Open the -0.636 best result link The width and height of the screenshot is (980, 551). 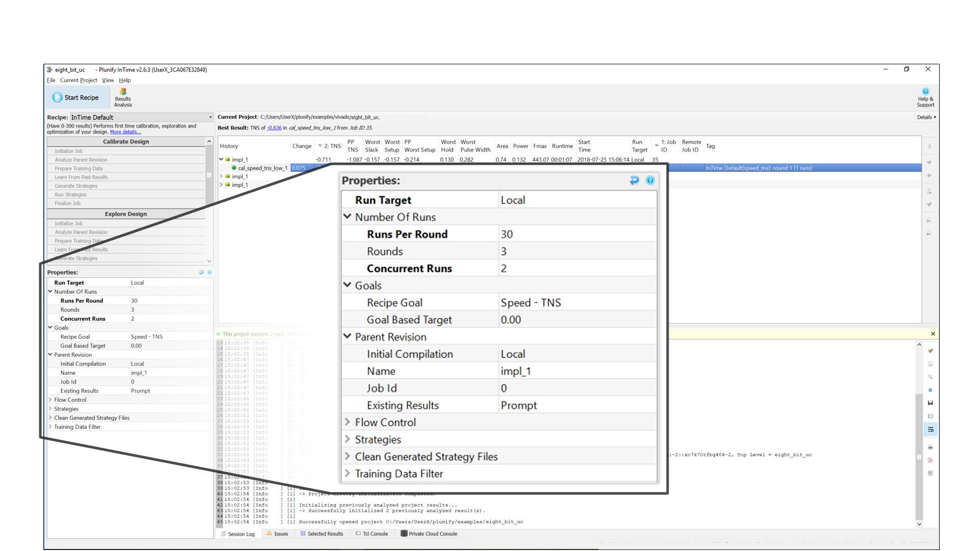pos(274,128)
